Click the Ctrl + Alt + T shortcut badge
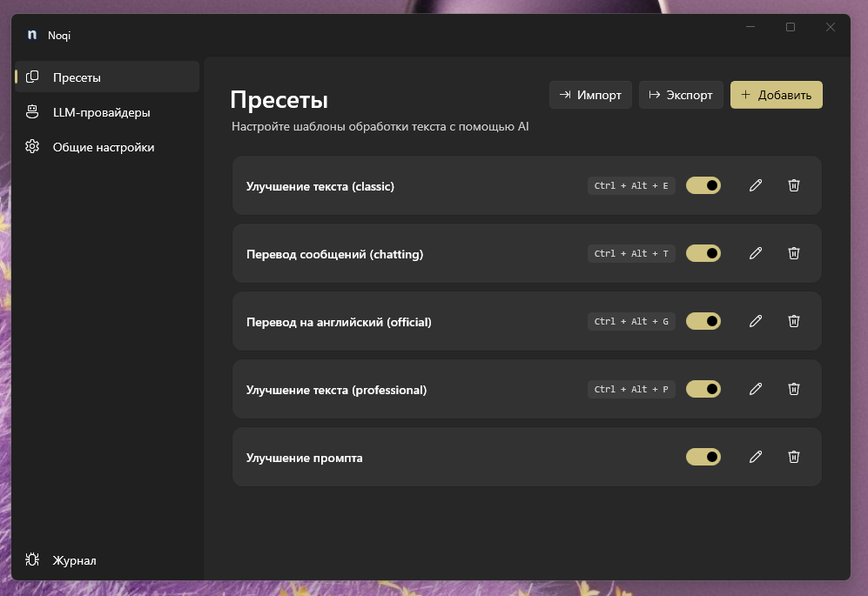868x596 pixels. coord(631,253)
